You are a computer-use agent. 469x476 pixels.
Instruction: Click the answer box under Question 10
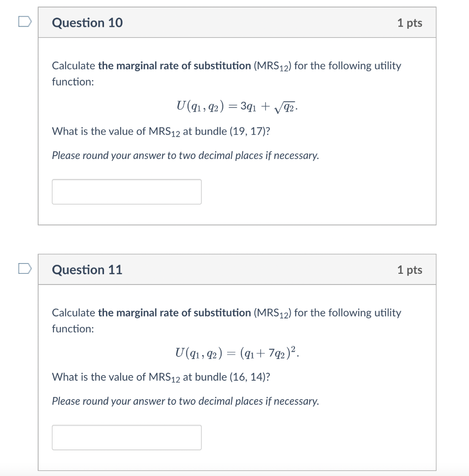[x=126, y=191]
